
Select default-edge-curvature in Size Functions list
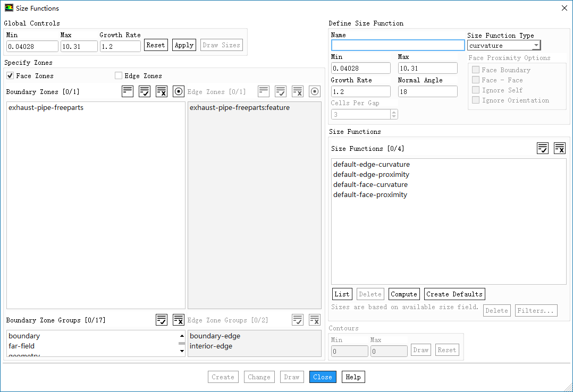click(x=372, y=165)
